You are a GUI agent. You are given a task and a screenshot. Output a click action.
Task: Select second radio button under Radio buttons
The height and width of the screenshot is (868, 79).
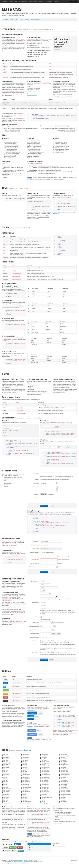[41, 654]
